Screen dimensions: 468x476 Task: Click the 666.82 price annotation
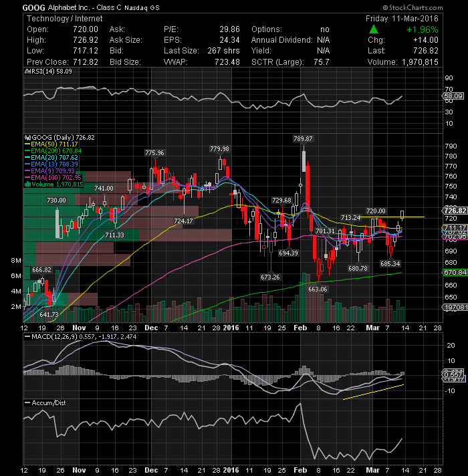41,270
